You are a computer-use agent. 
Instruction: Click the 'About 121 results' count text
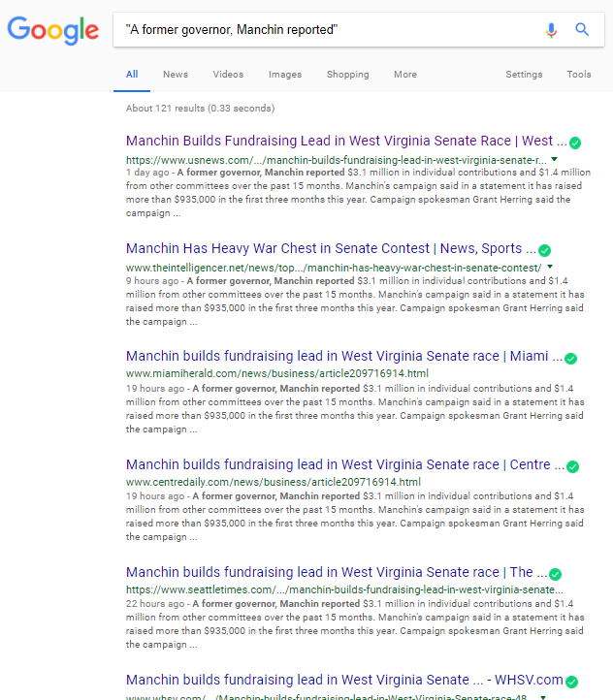click(200, 108)
